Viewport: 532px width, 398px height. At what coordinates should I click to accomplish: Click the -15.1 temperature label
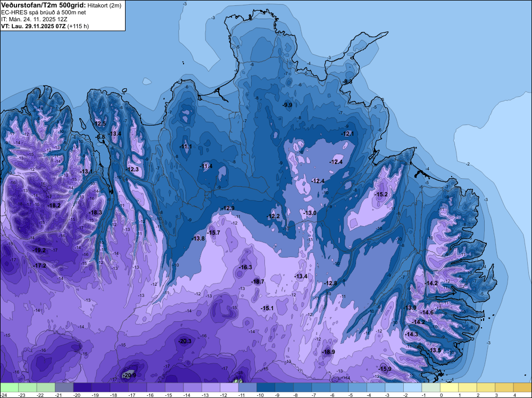tap(267, 308)
